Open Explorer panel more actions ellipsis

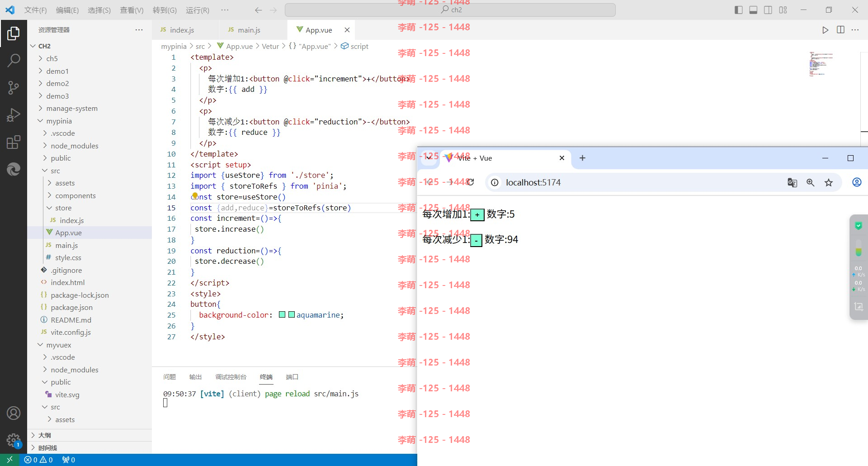(x=139, y=30)
